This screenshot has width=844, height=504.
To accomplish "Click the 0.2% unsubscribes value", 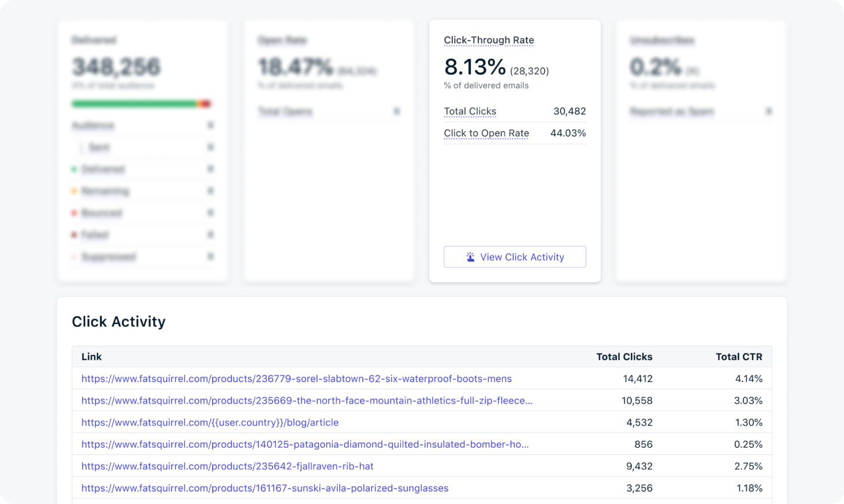I will (x=656, y=67).
